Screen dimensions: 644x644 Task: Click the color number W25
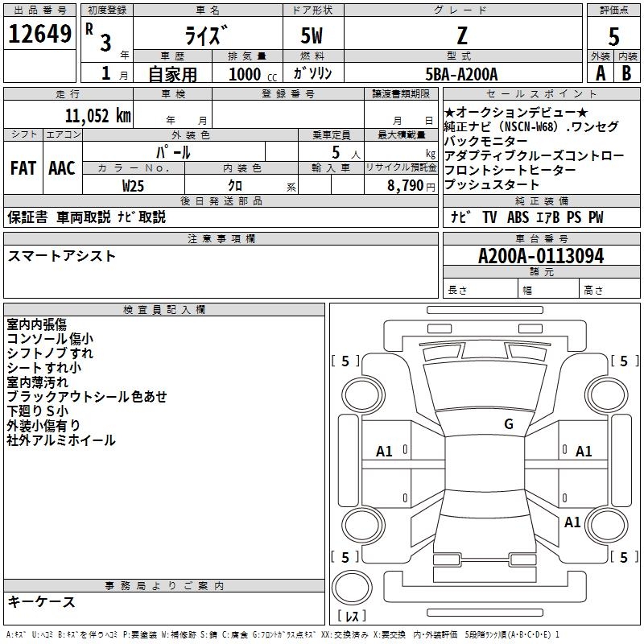pyautogui.click(x=133, y=186)
